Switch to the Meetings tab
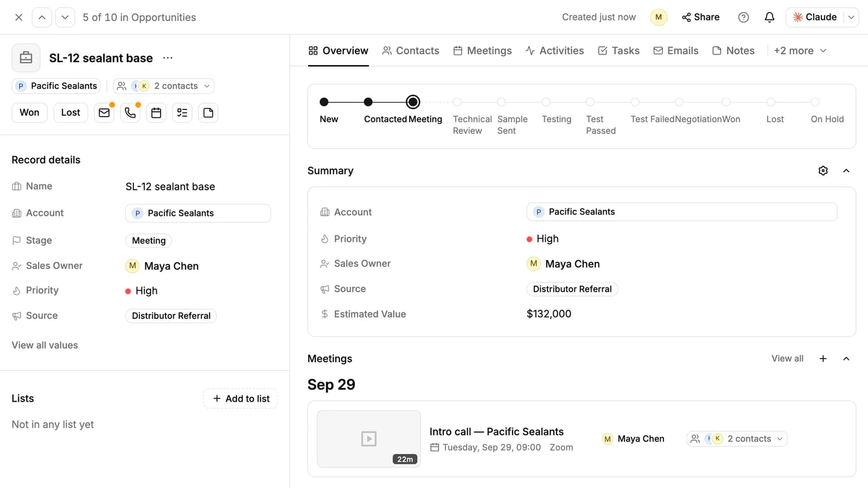Screen dimensions: 868x488 pyautogui.click(x=482, y=50)
